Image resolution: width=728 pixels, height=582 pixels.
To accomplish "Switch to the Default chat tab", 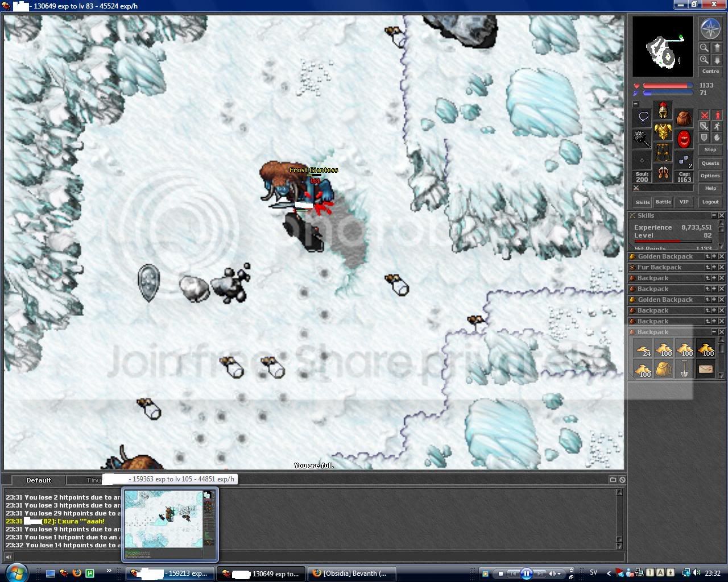I will (x=38, y=480).
